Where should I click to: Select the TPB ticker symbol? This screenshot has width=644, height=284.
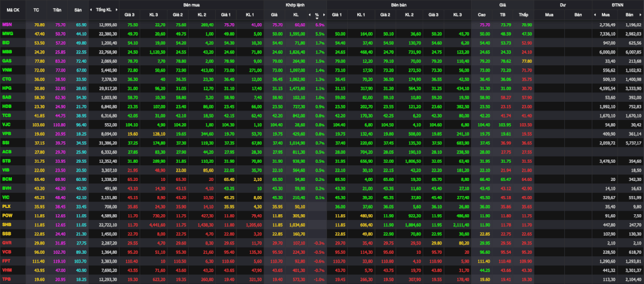(x=6, y=280)
